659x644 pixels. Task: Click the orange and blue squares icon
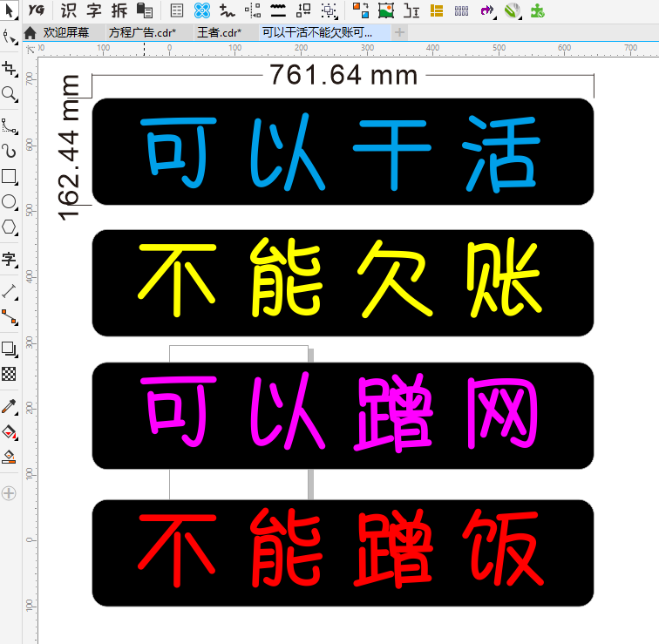361,10
